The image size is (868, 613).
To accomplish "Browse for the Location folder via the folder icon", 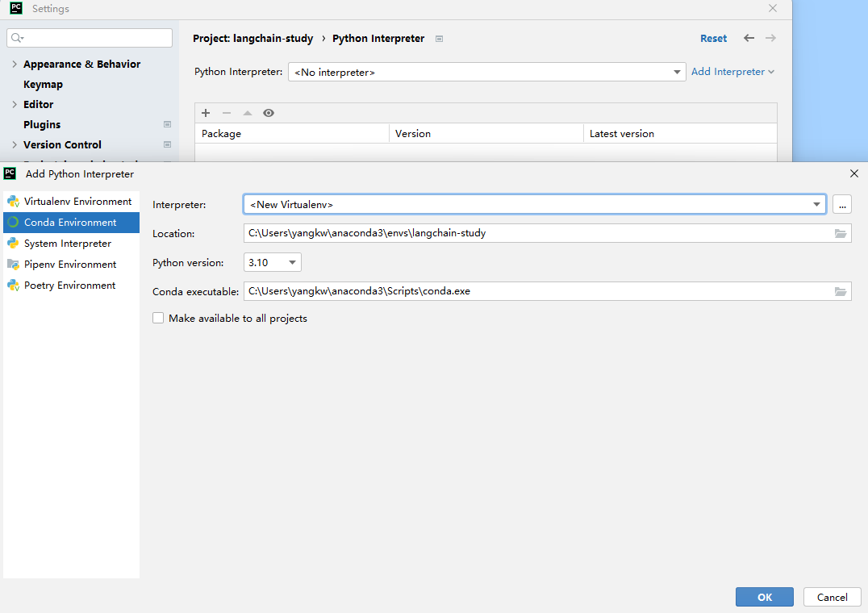I will point(841,233).
